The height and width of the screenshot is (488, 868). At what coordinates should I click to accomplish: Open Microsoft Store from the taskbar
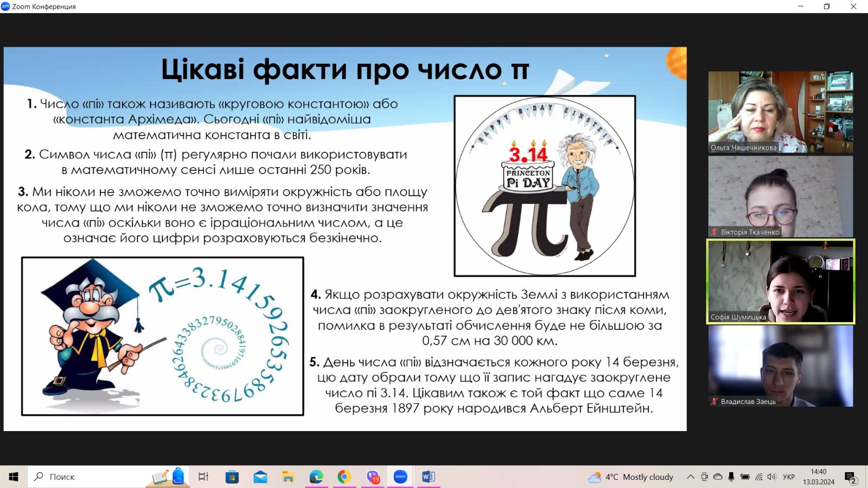(x=232, y=477)
